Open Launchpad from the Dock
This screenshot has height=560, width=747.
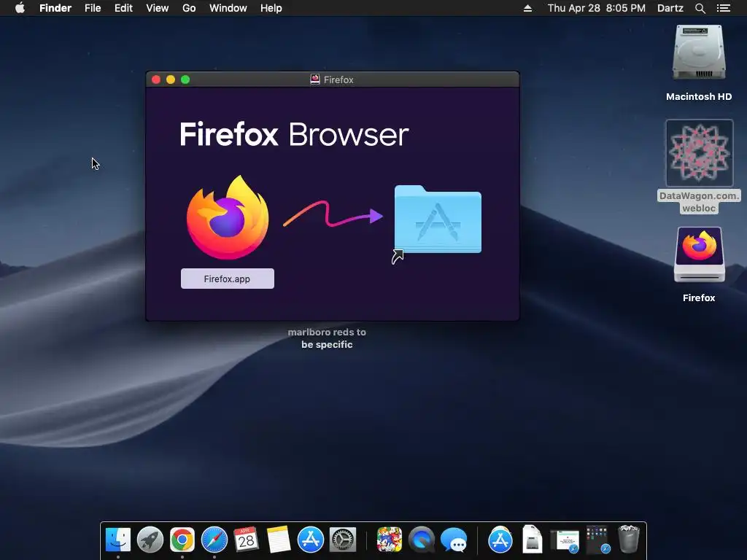pos(150,540)
